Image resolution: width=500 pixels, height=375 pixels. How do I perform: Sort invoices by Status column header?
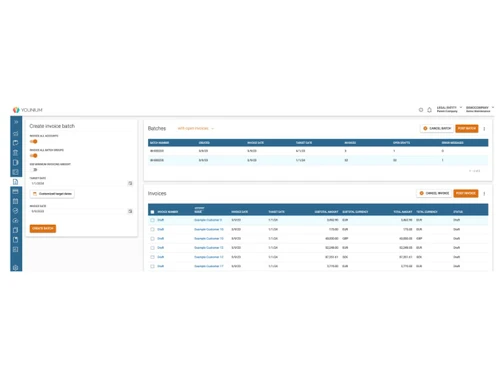[458, 212]
